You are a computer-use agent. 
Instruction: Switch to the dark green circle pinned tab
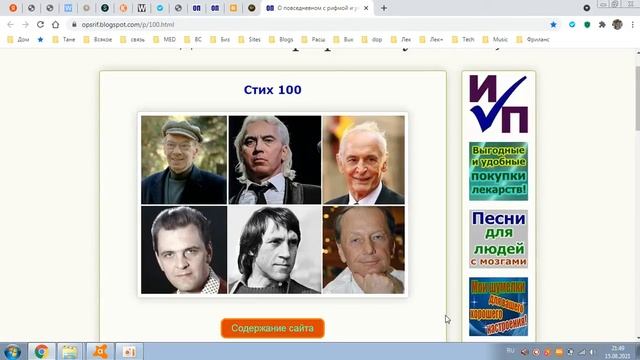(x=105, y=8)
